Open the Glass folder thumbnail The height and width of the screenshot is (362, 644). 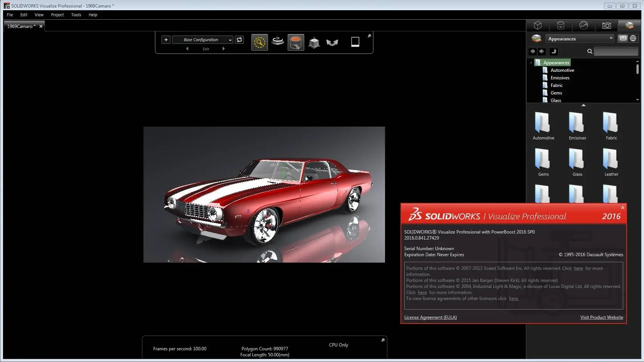(577, 162)
